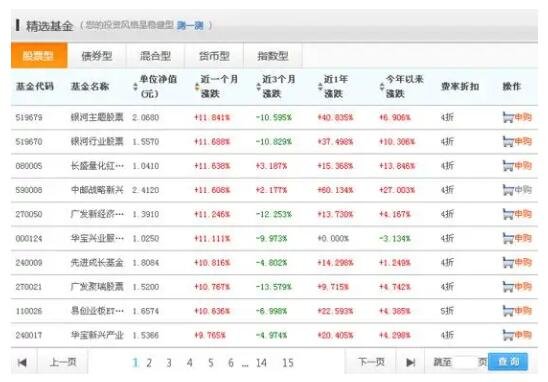
Task: Select page 6 in pagination
Action: pos(231,363)
